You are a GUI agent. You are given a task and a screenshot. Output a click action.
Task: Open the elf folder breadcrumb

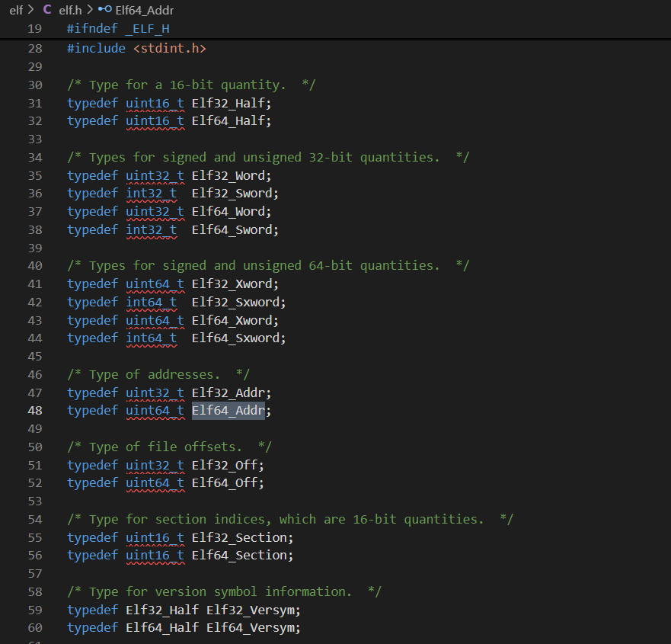[x=16, y=10]
